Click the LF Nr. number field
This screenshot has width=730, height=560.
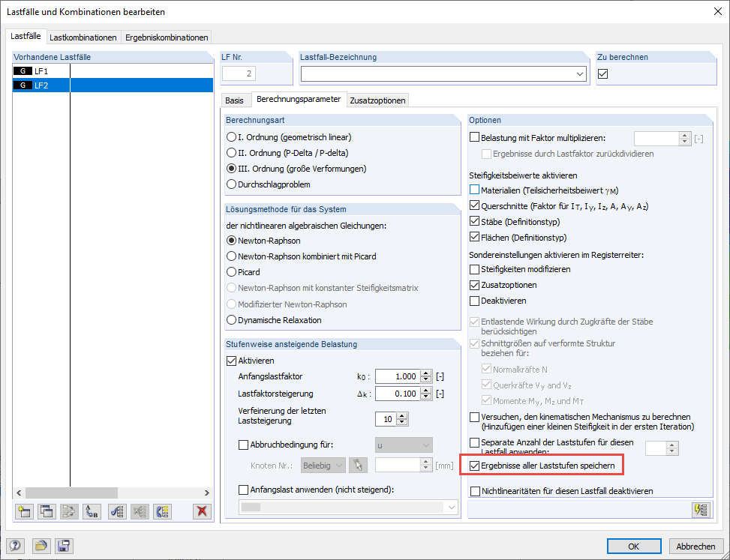tap(239, 73)
